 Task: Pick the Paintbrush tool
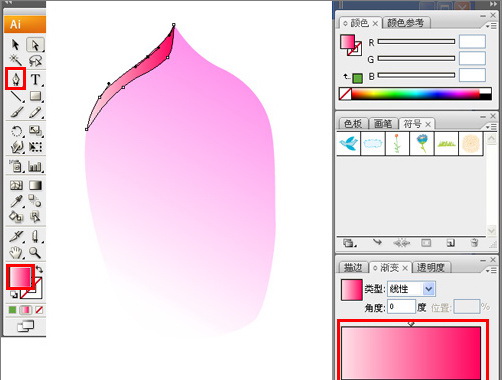pos(16,112)
